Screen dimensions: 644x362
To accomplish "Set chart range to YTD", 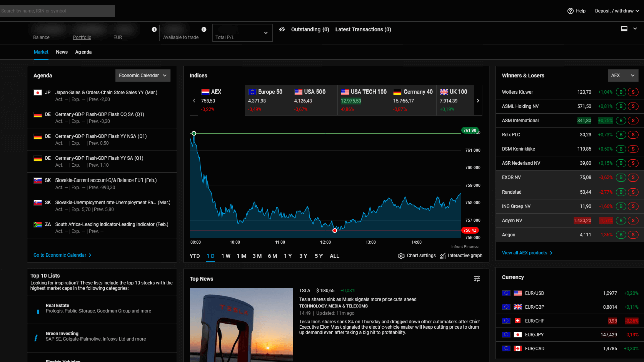I will (x=195, y=256).
